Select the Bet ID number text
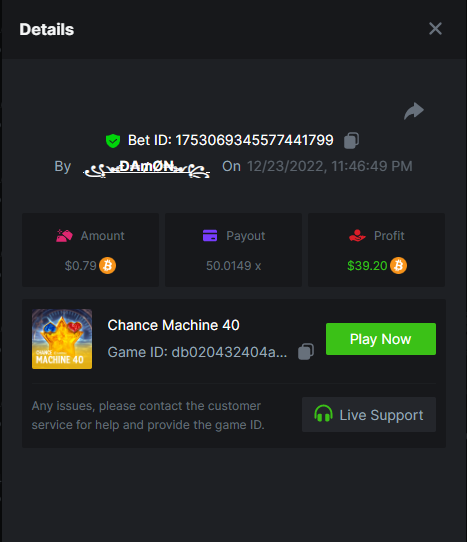The image size is (467, 542). (254, 140)
